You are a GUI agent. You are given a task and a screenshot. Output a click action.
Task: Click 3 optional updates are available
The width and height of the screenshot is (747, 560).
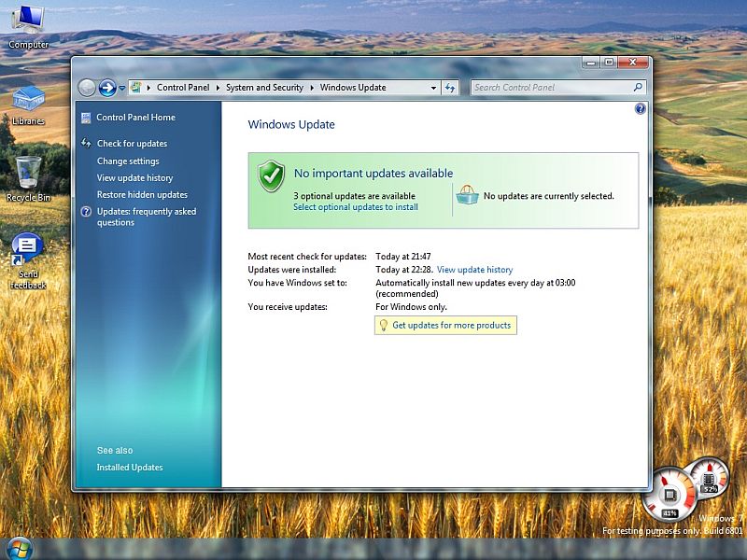tap(354, 196)
